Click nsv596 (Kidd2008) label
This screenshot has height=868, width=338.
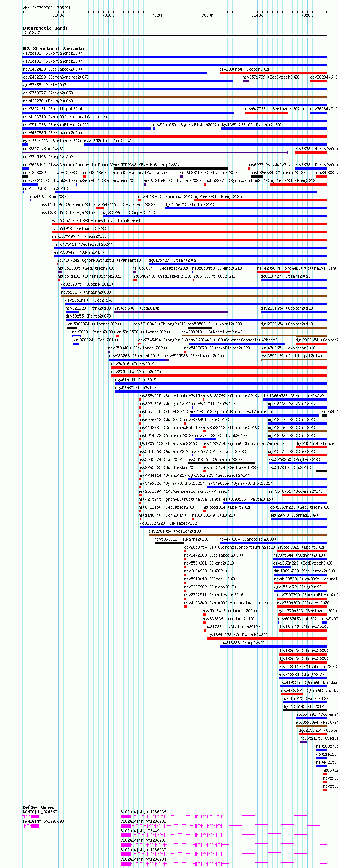pos(49,197)
